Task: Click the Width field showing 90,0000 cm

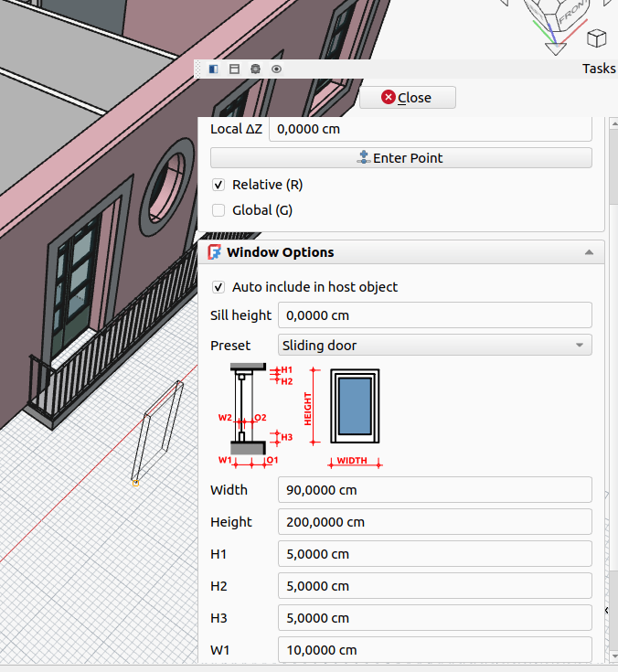Action: (x=434, y=490)
